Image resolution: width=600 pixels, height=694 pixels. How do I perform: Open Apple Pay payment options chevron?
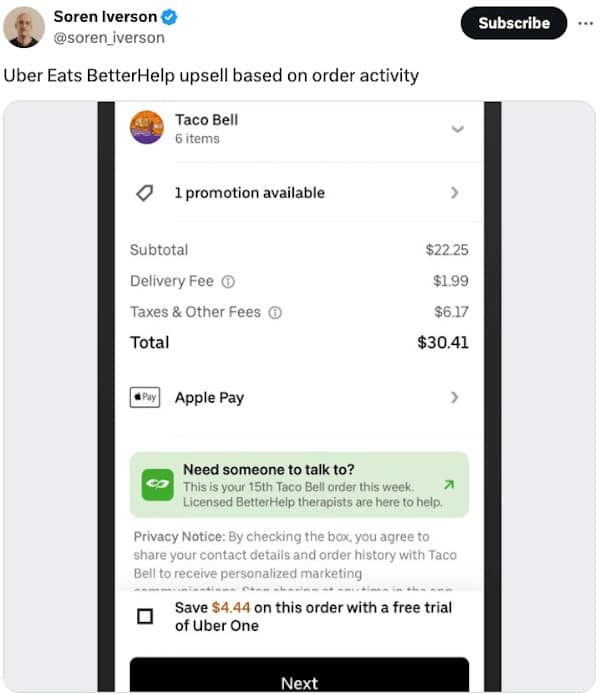click(455, 397)
